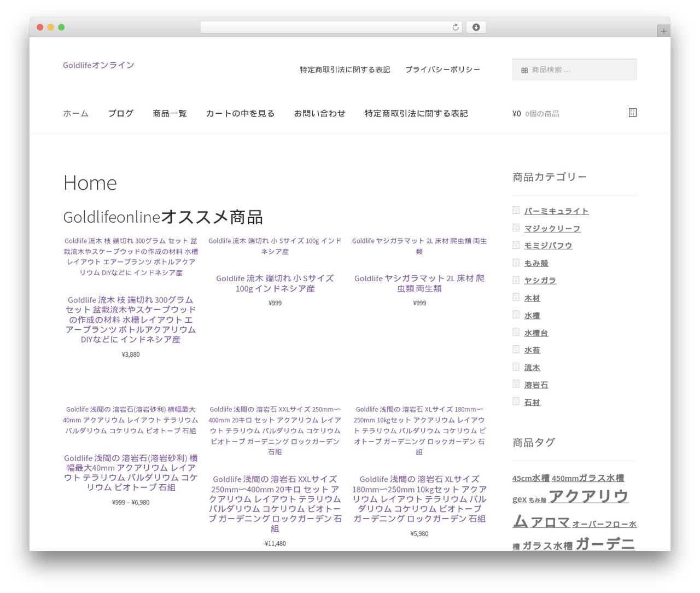The height and width of the screenshot is (593, 700).
Task: Click folder icon beside バーミキュライト
Action: point(516,210)
